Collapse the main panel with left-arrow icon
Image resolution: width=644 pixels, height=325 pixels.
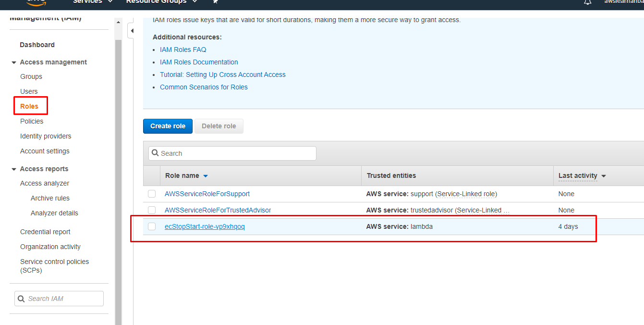point(132,30)
